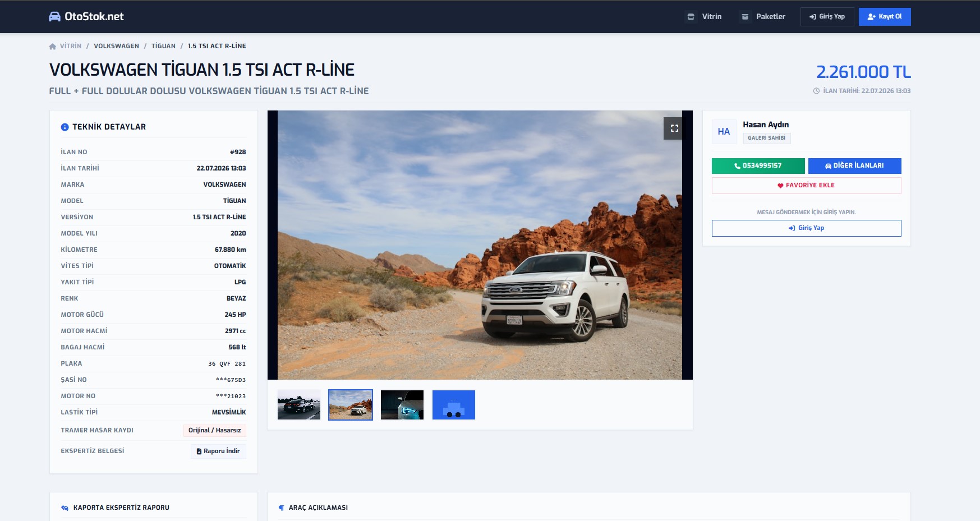Click the main vehicle photo
This screenshot has height=521, width=980.
pyautogui.click(x=480, y=245)
